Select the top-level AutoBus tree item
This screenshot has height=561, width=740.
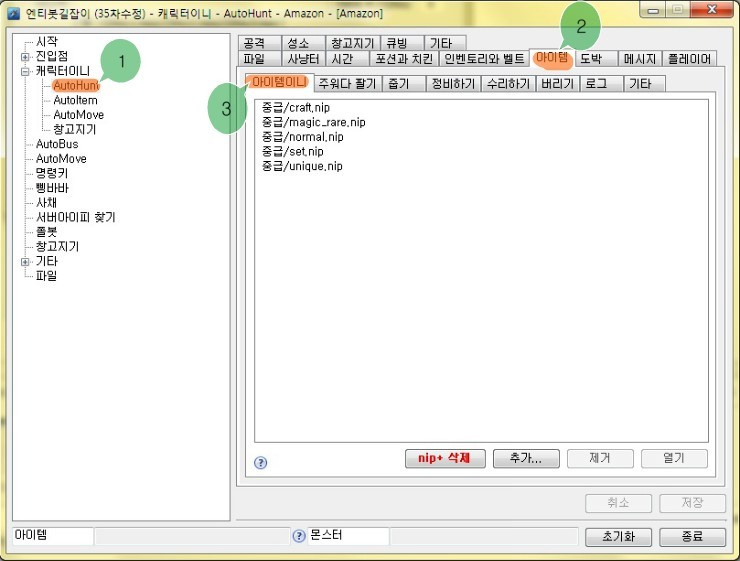click(x=57, y=144)
